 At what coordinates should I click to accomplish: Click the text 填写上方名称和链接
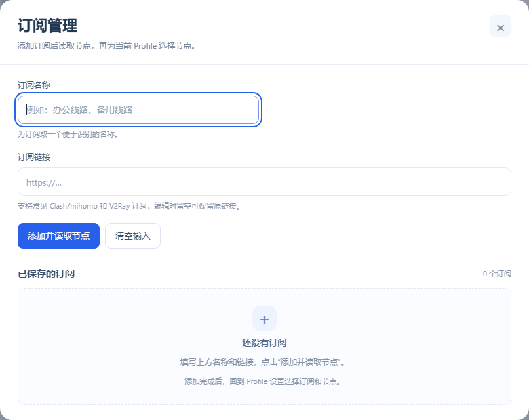(262, 362)
